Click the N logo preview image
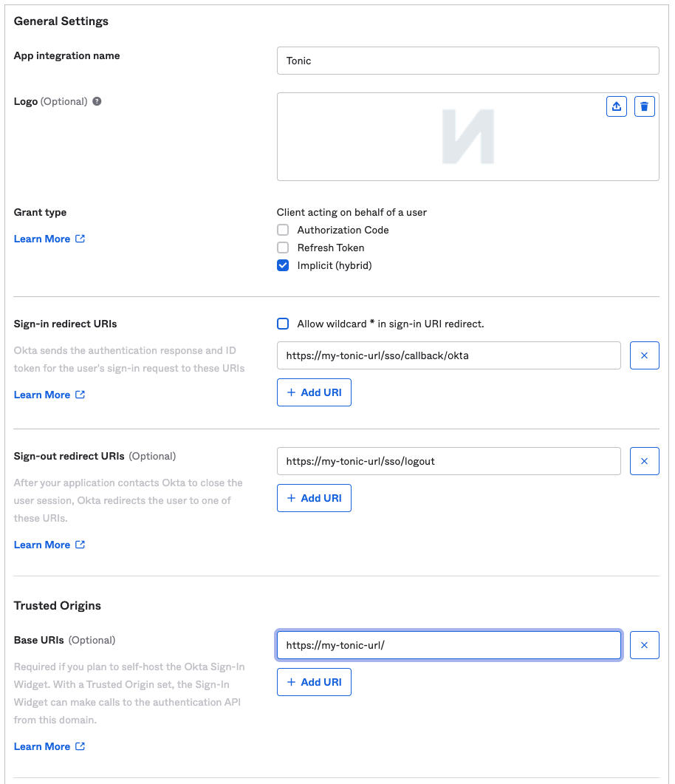 coord(468,137)
